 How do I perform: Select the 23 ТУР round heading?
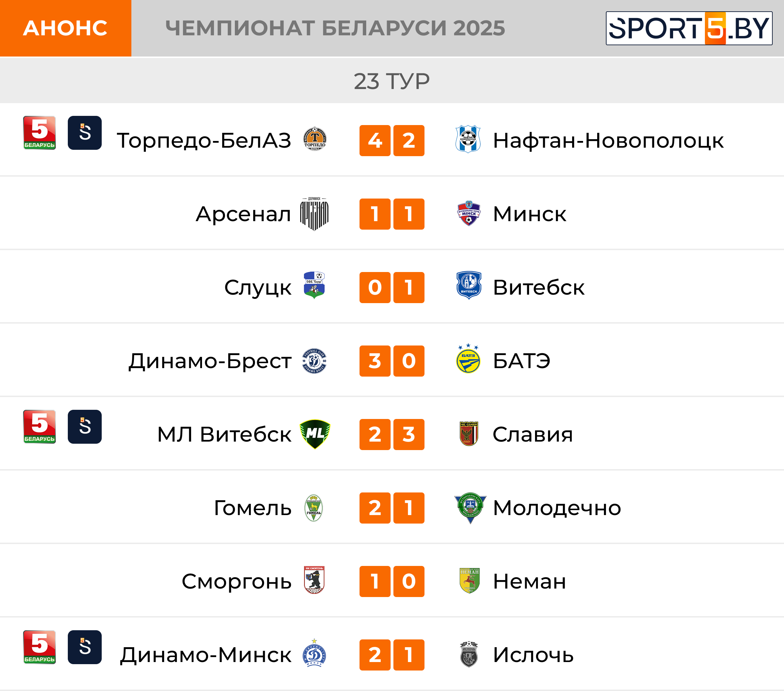(x=392, y=81)
